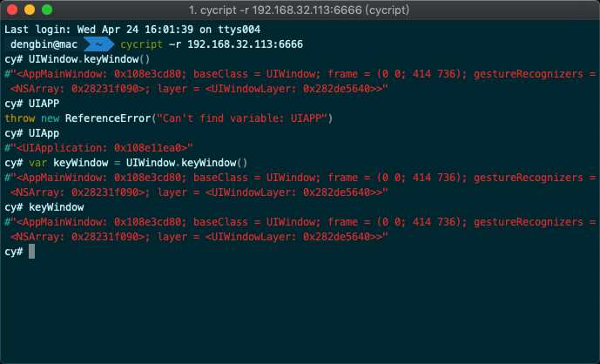Click the cycript command word in green
The image size is (600, 364).
pyautogui.click(x=142, y=44)
